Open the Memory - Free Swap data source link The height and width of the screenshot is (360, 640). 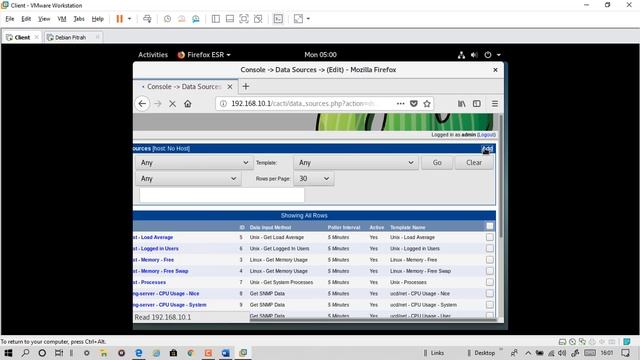click(x=160, y=271)
